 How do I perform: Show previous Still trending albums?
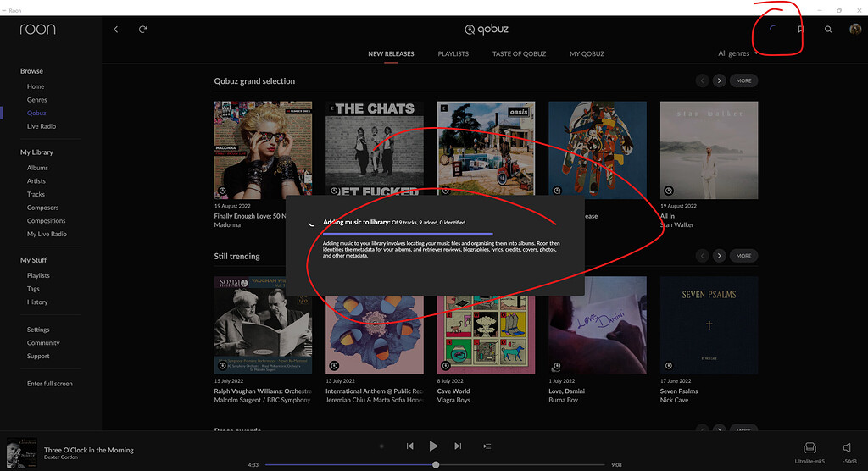(703, 256)
